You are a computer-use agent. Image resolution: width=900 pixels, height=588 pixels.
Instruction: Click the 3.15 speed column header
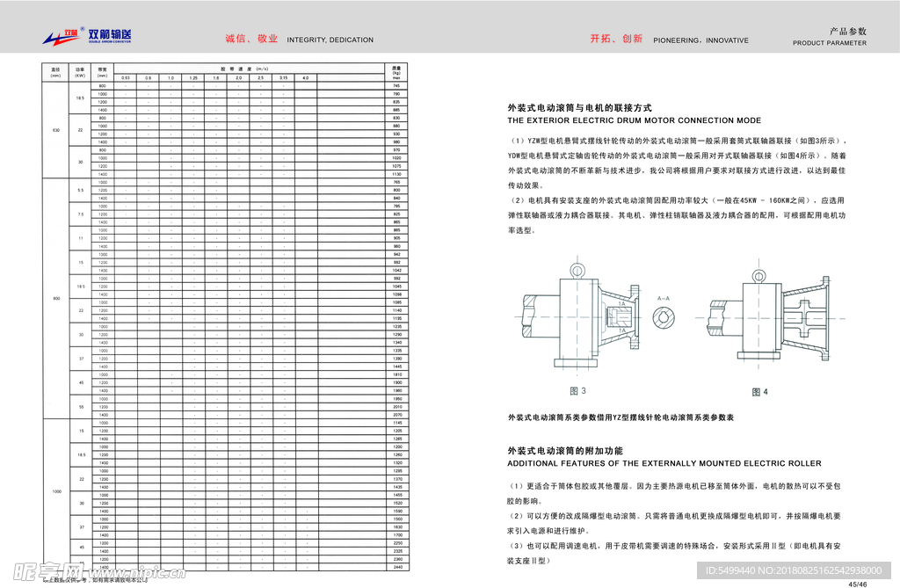pyautogui.click(x=283, y=77)
